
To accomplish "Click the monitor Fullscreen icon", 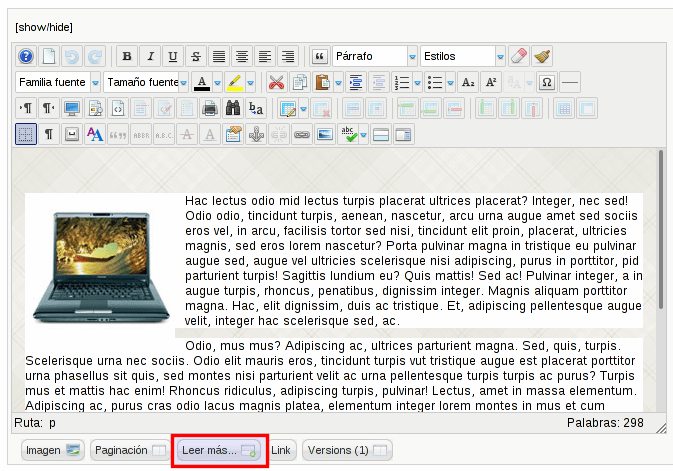I will click(72, 109).
